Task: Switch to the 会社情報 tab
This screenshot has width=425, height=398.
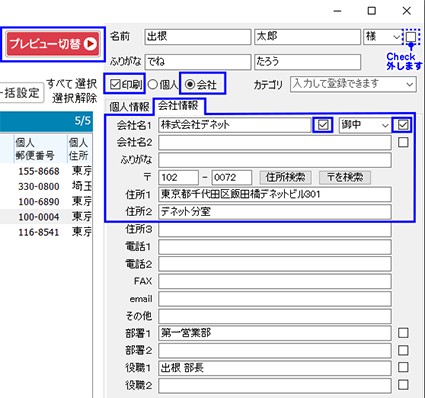Action: tap(178, 106)
